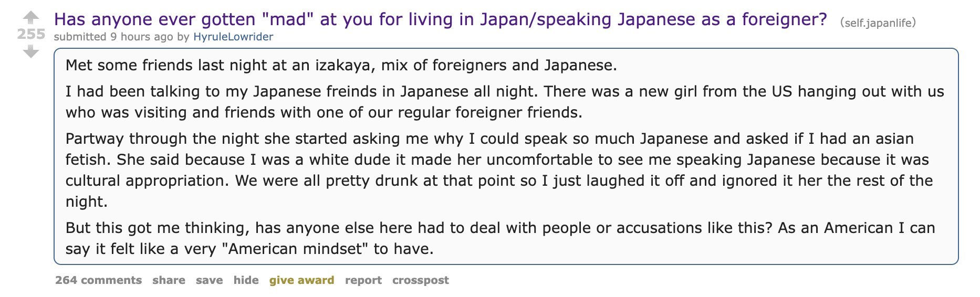
Task: Upvote the post with the up arrow
Action: [31, 17]
